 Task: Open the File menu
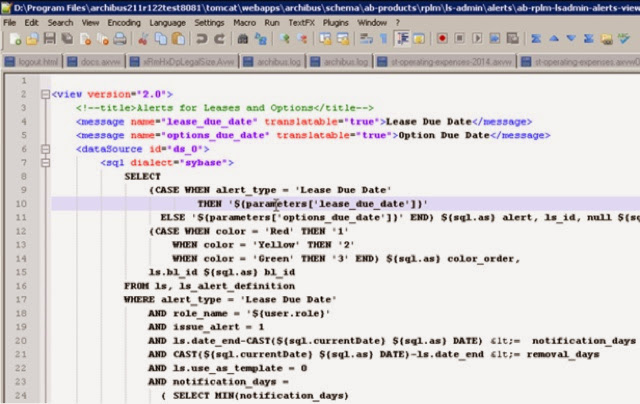9,23
